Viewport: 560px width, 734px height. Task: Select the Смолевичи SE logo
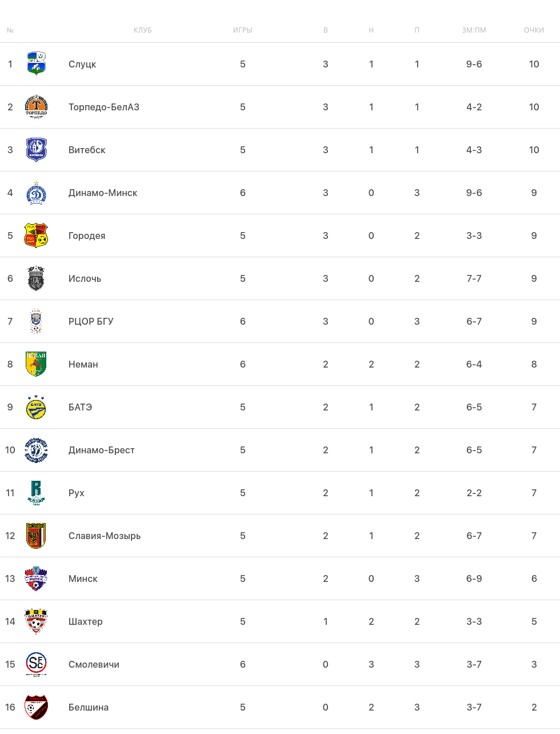point(36,664)
